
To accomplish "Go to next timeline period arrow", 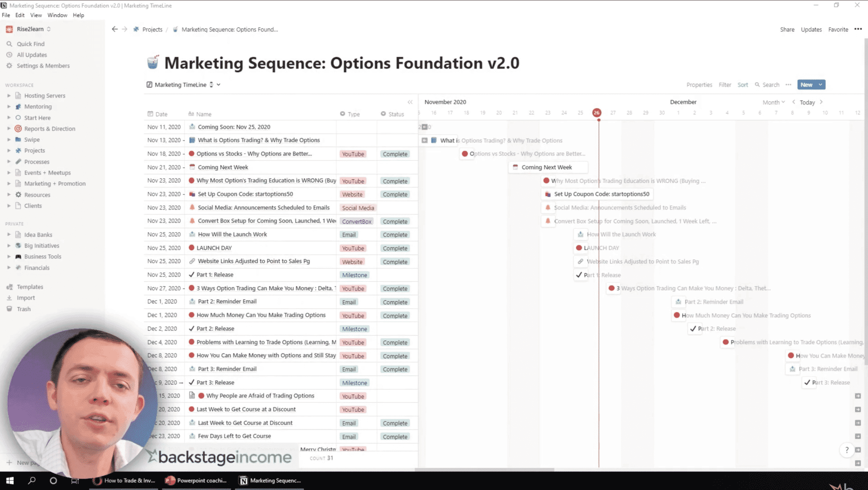I will pos(821,102).
